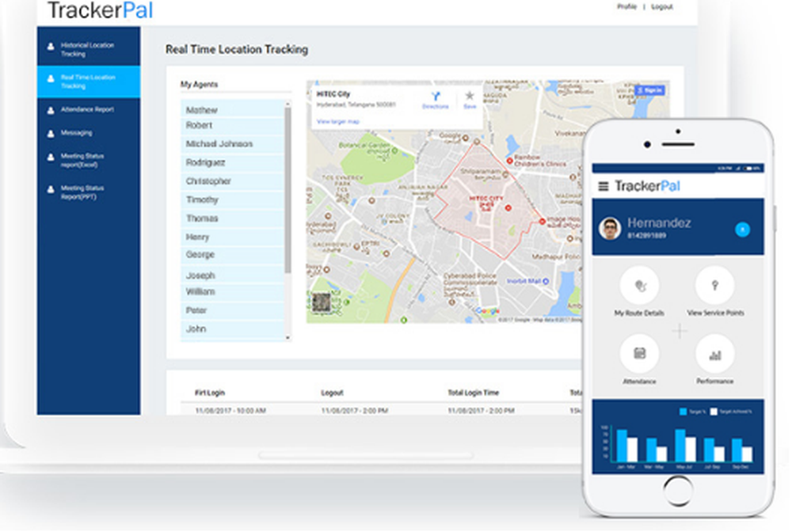Select agent Mathew in My Agents list
The image size is (792, 532).
coord(232,109)
